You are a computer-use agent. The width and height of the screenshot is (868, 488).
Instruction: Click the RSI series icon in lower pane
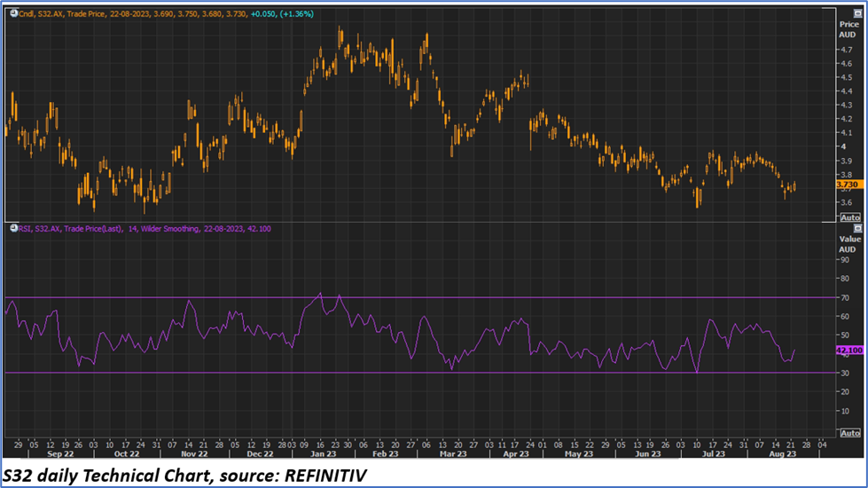point(12,228)
